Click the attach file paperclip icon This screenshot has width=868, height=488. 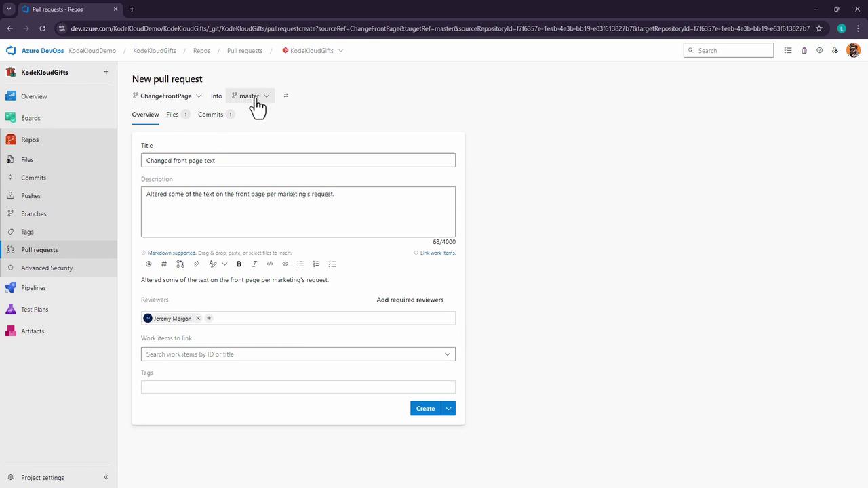click(197, 264)
